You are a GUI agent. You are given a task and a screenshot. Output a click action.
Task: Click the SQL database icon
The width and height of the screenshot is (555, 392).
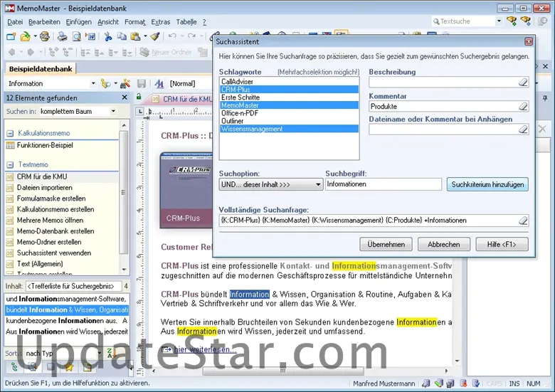(45, 36)
